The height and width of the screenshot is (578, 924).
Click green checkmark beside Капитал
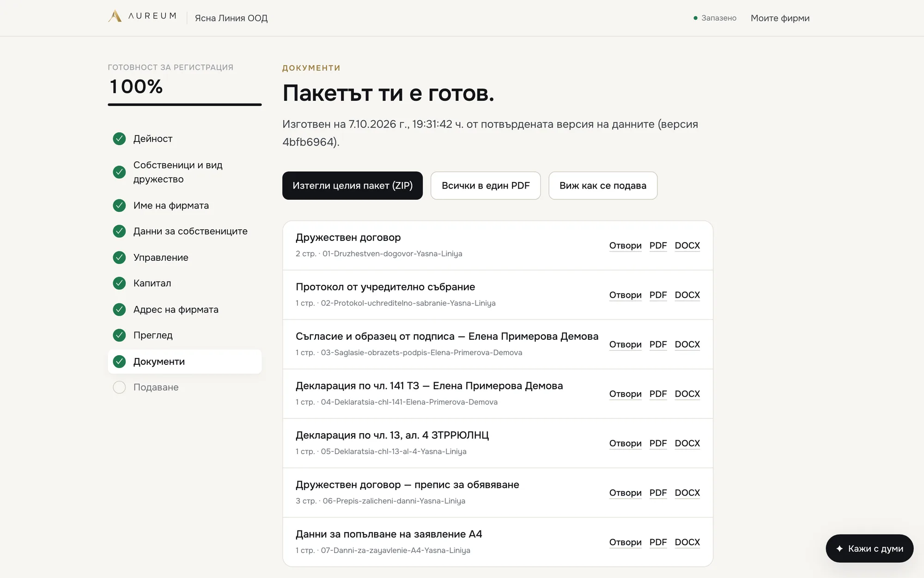pyautogui.click(x=119, y=283)
